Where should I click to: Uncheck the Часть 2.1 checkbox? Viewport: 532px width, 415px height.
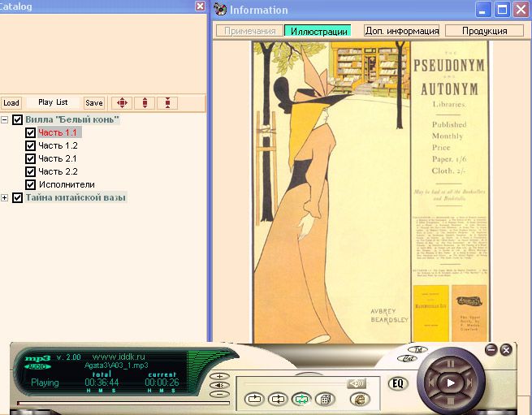[31, 158]
